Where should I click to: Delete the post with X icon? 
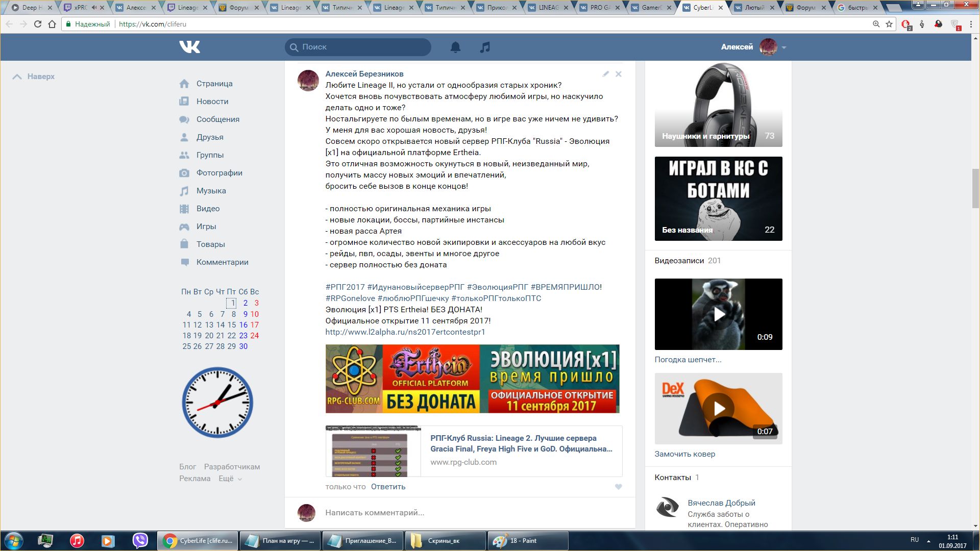pos(618,74)
